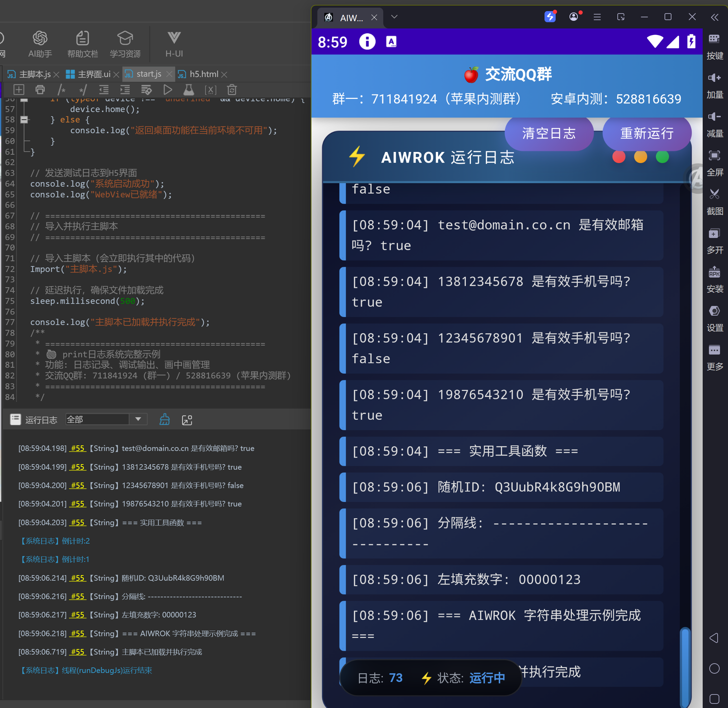The height and width of the screenshot is (708, 728).
Task: Clear the run log with broom icon
Action: 165,419
